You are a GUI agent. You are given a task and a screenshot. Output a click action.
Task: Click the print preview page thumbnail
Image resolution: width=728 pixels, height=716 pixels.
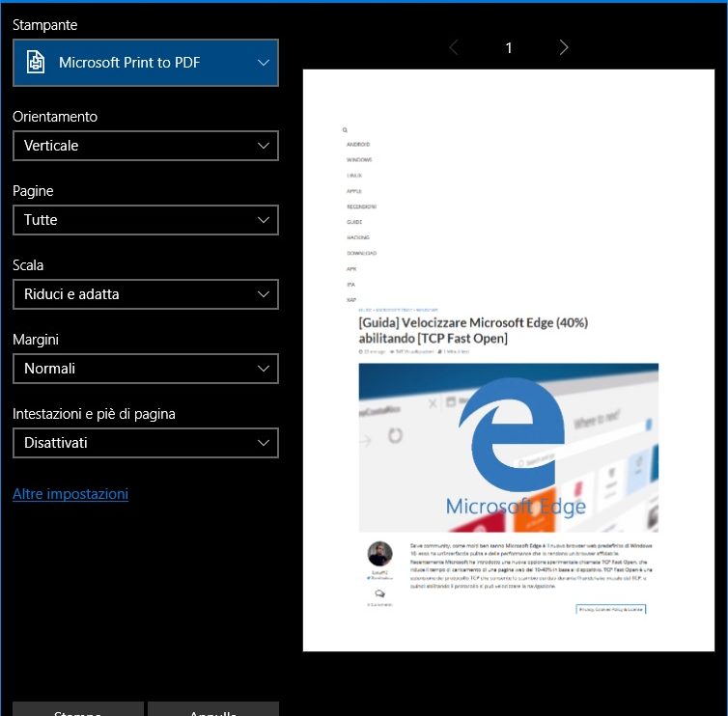pos(509,360)
